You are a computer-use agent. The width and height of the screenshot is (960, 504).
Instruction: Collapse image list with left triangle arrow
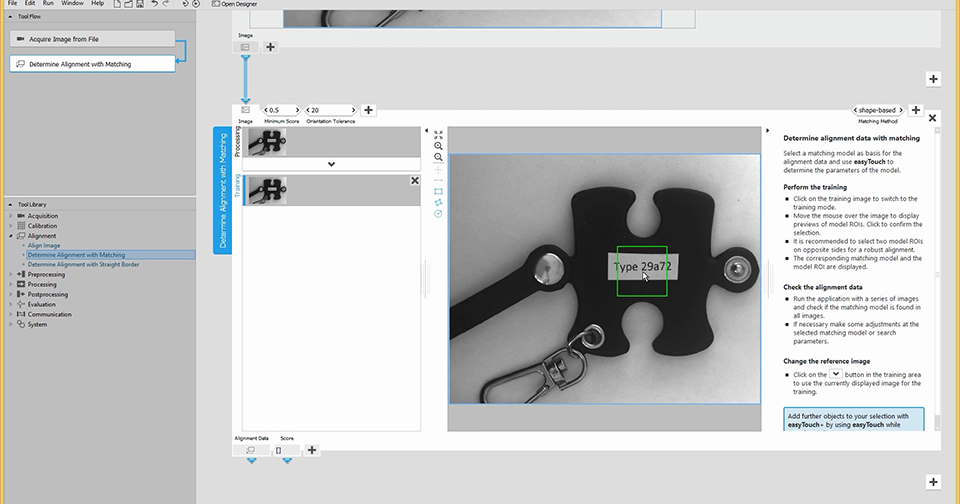pos(427,130)
